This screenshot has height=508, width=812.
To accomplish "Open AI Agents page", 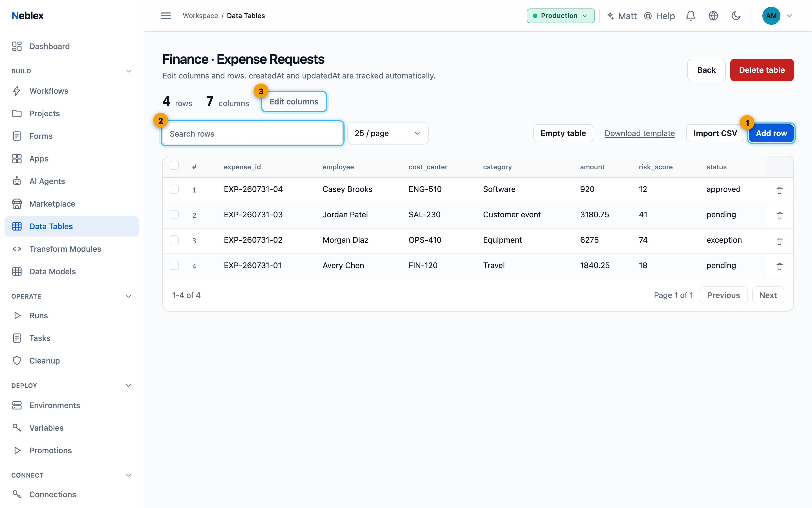I will click(x=72, y=181).
